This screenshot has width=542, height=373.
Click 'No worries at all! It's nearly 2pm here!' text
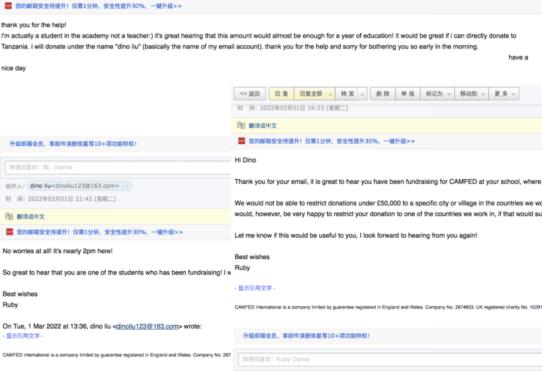(57, 251)
